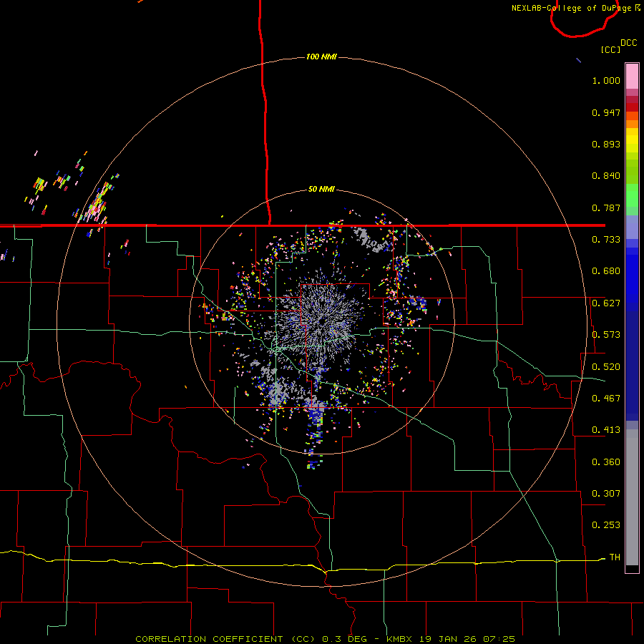Click the 0.360 scale value
Image resolution: width=644 pixels, height=644 pixels.
point(606,462)
